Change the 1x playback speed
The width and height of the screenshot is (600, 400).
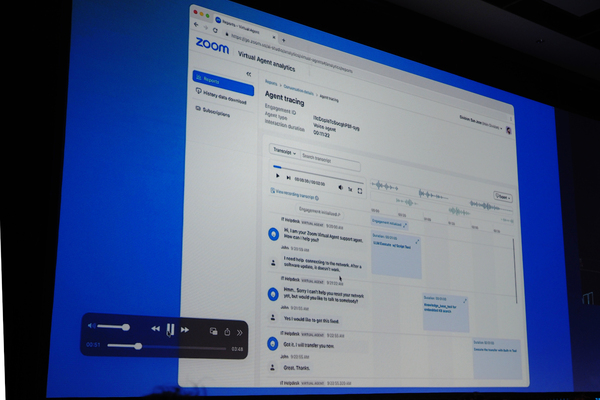coord(350,189)
